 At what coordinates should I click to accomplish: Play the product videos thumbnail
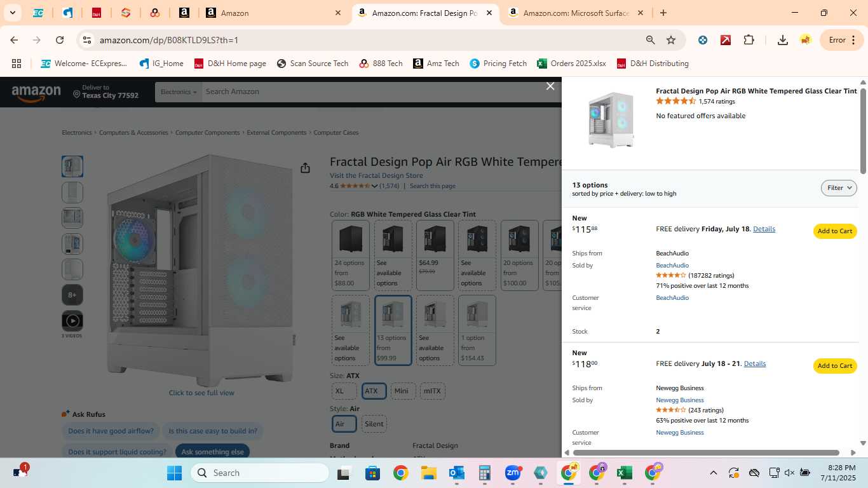pos(72,321)
